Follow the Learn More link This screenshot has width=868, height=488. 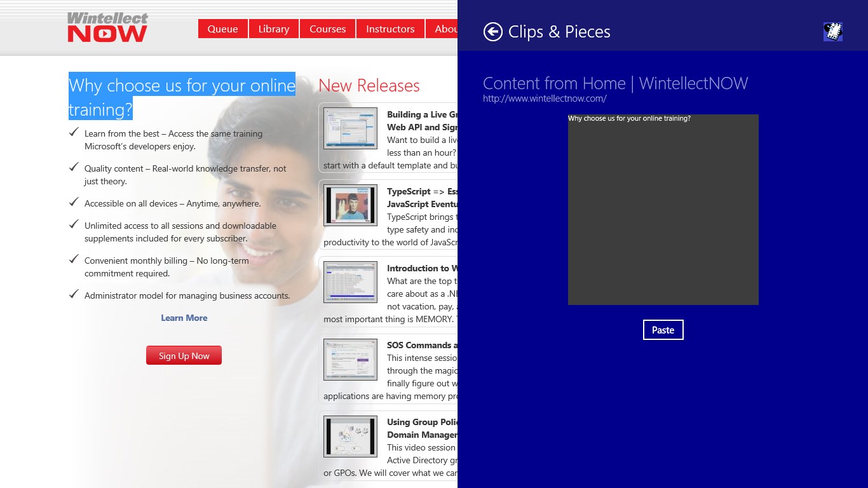pos(184,318)
